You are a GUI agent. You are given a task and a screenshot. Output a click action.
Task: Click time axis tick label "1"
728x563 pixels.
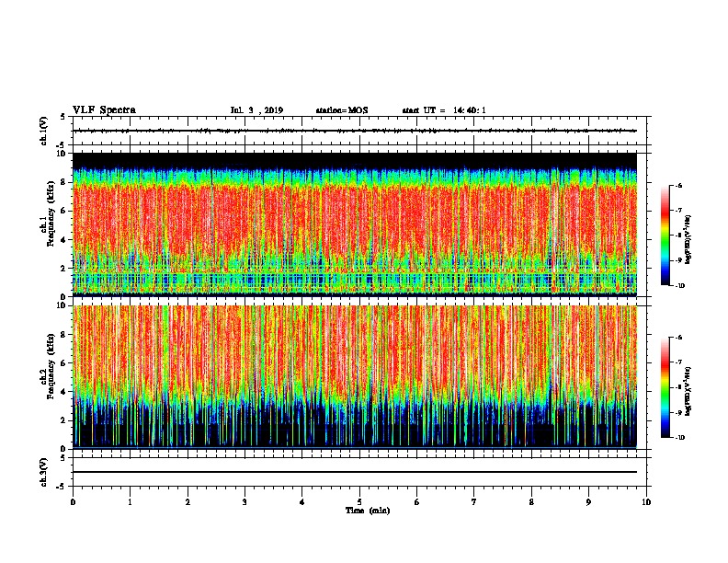tap(130, 502)
